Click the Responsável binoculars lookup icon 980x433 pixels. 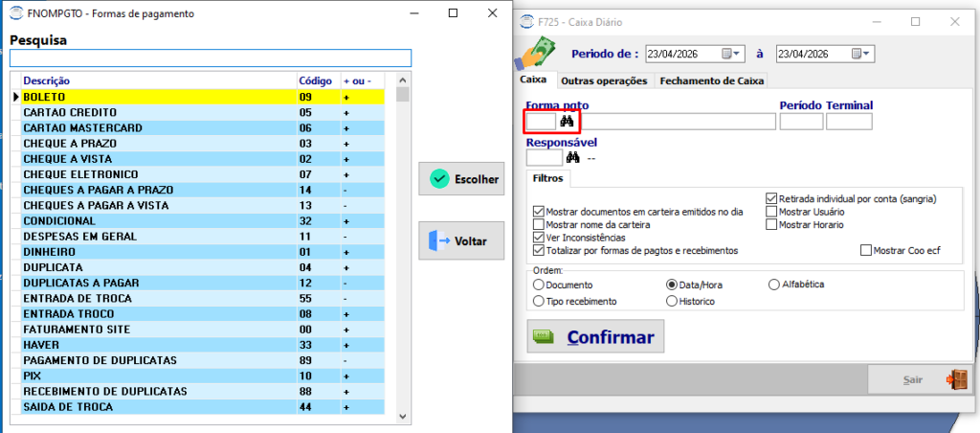[572, 158]
